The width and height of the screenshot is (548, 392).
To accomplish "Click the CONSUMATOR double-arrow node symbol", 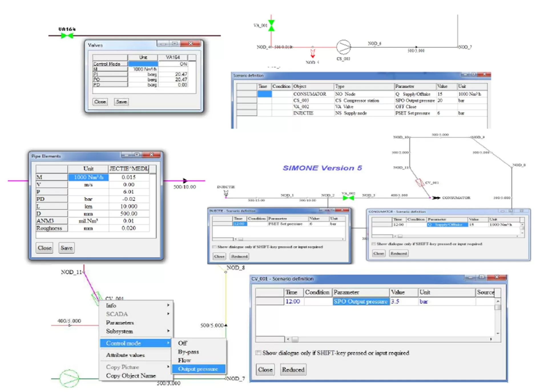I will coord(436,198).
